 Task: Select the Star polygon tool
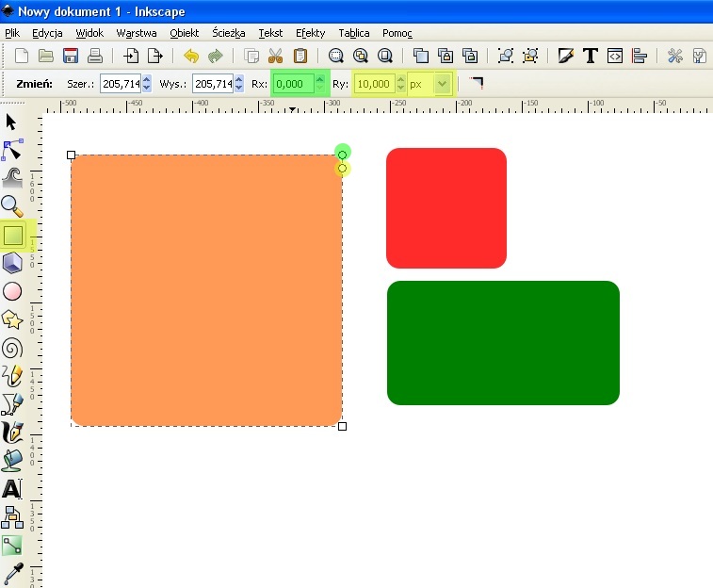[x=12, y=319]
